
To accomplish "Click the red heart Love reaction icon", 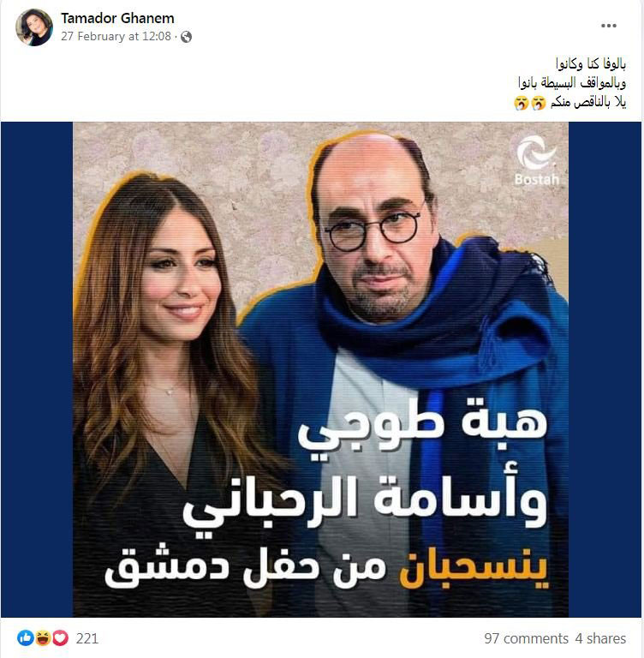I will [60, 638].
